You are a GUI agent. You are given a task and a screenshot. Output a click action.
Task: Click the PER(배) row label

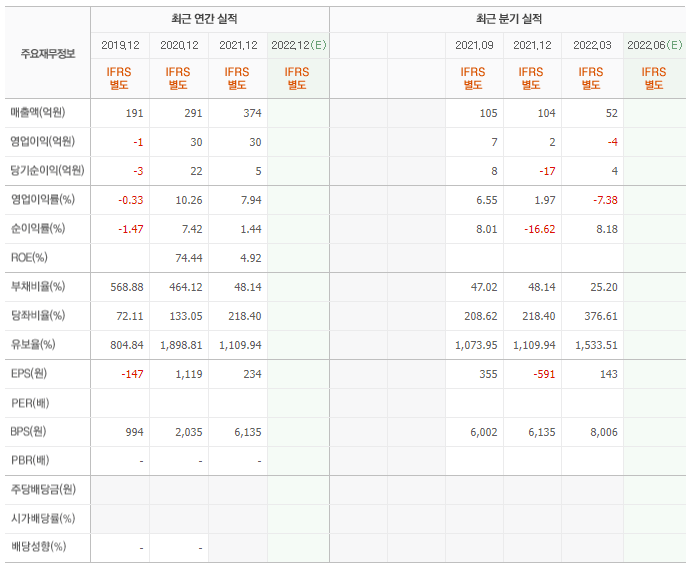30,403
